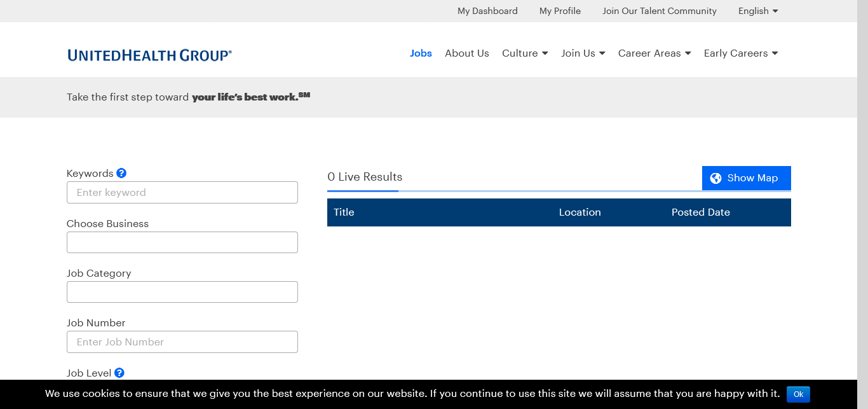This screenshot has width=868, height=409.
Task: Focus the Enter keyword input field
Action: [182, 193]
